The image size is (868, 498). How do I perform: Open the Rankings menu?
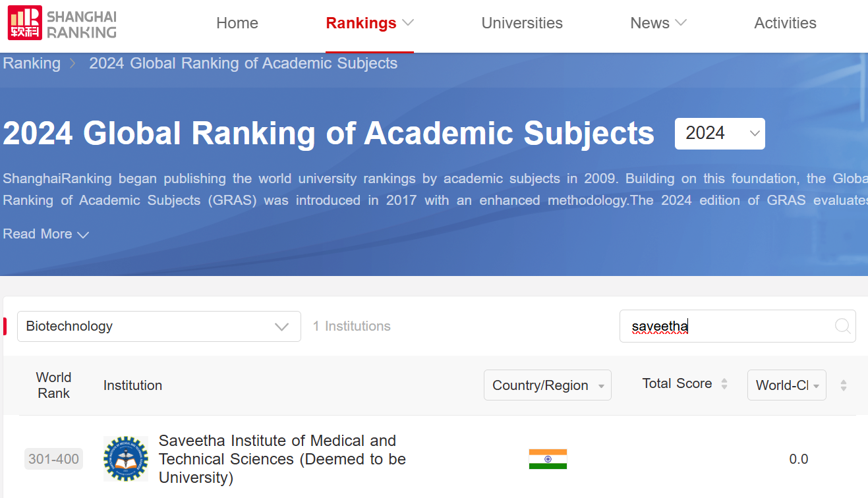pyautogui.click(x=369, y=23)
